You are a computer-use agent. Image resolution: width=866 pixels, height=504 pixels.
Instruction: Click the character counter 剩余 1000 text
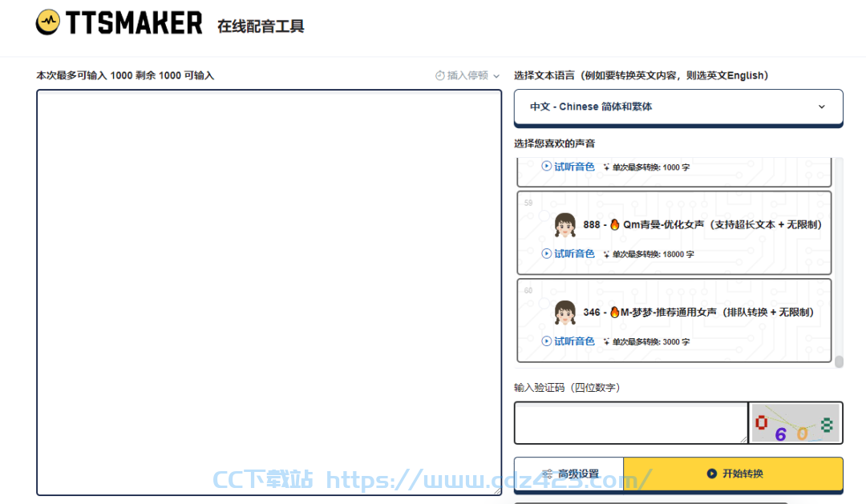tap(157, 75)
